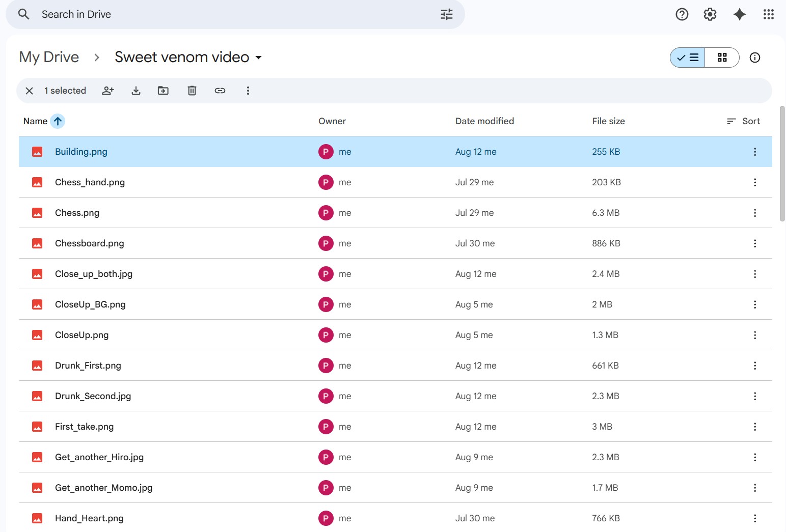Copy link for the selected file

tap(220, 91)
